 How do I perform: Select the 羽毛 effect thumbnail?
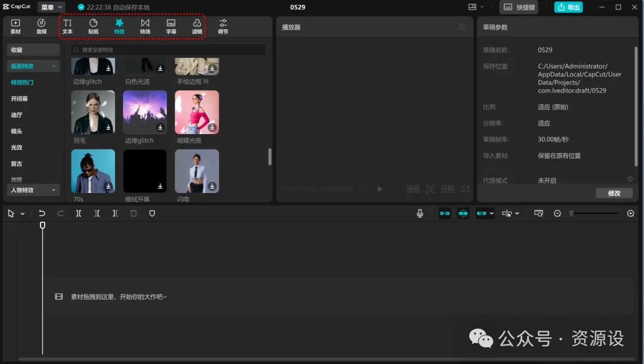(x=93, y=112)
